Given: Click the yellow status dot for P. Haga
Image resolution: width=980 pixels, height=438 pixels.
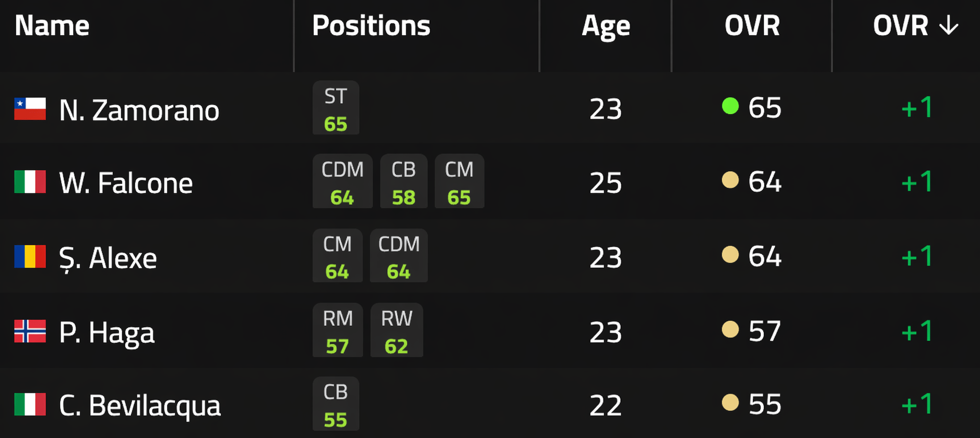Looking at the screenshot, I should (730, 329).
